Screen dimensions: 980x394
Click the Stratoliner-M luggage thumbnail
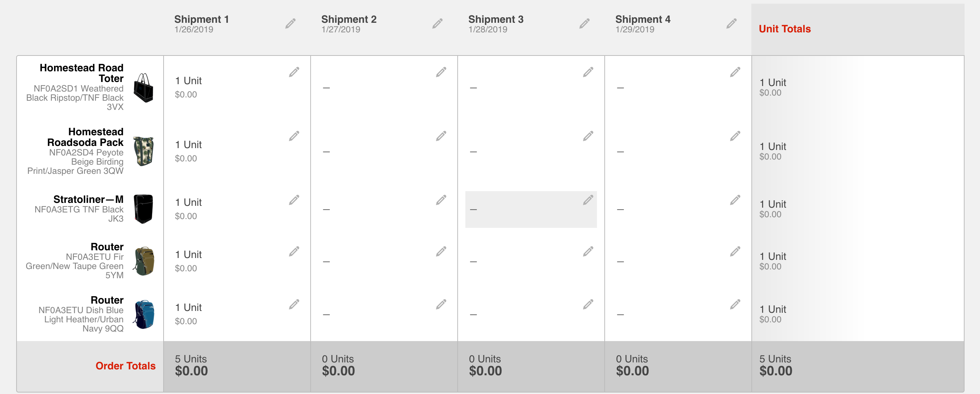tap(143, 209)
